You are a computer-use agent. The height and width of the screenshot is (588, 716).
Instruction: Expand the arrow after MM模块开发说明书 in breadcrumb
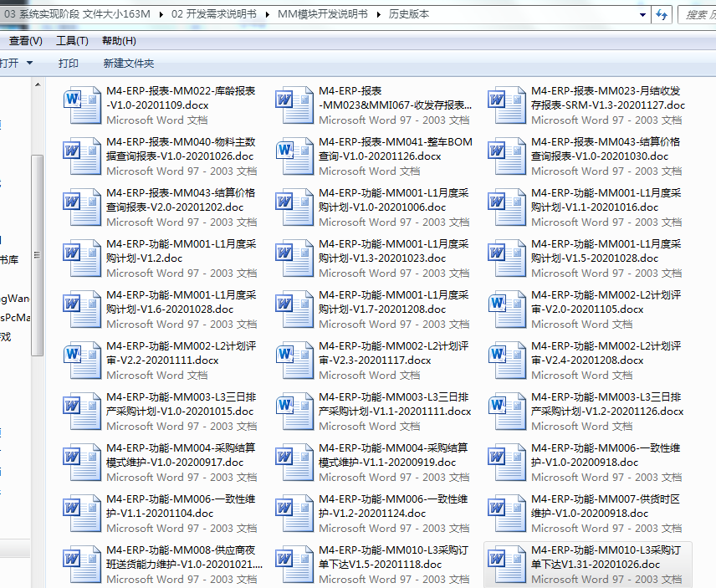click(379, 14)
